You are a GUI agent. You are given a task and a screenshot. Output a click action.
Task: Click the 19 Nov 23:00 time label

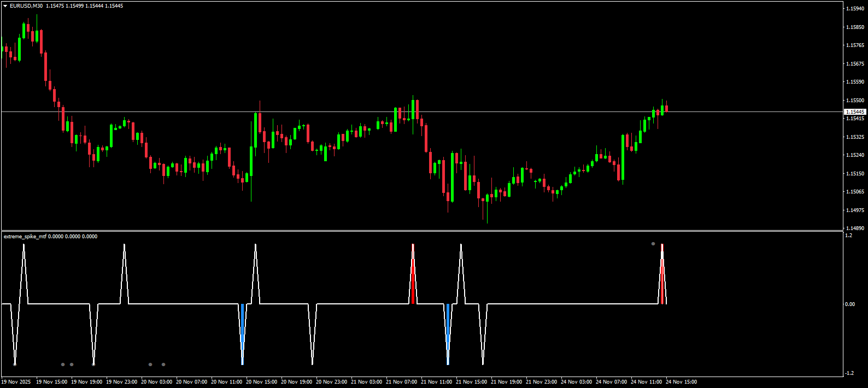click(x=122, y=382)
